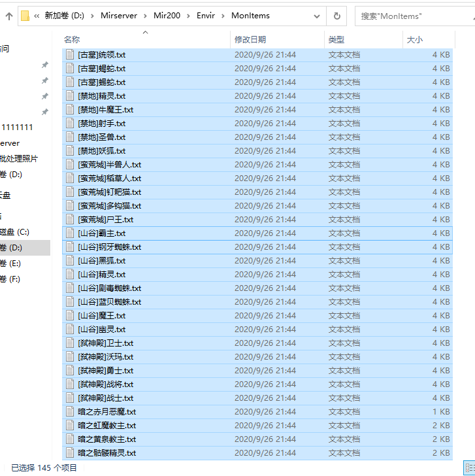Click file icon of [山谷]钢牙蜘蛛.txt
The height and width of the screenshot is (476, 475).
70,246
